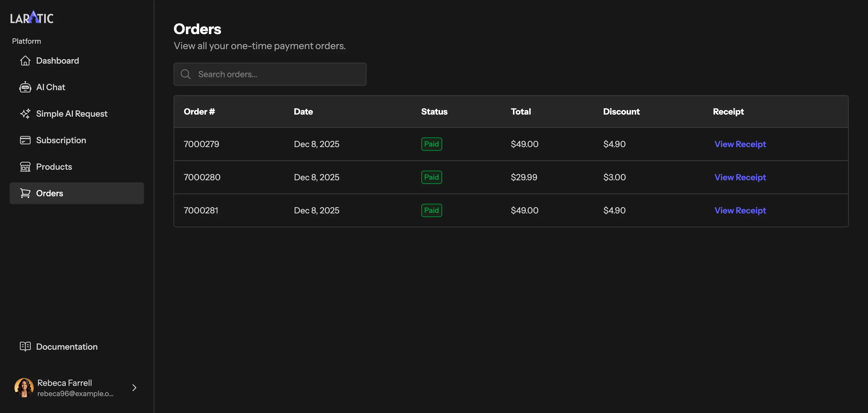View Receipt for order 7000280

pyautogui.click(x=740, y=177)
